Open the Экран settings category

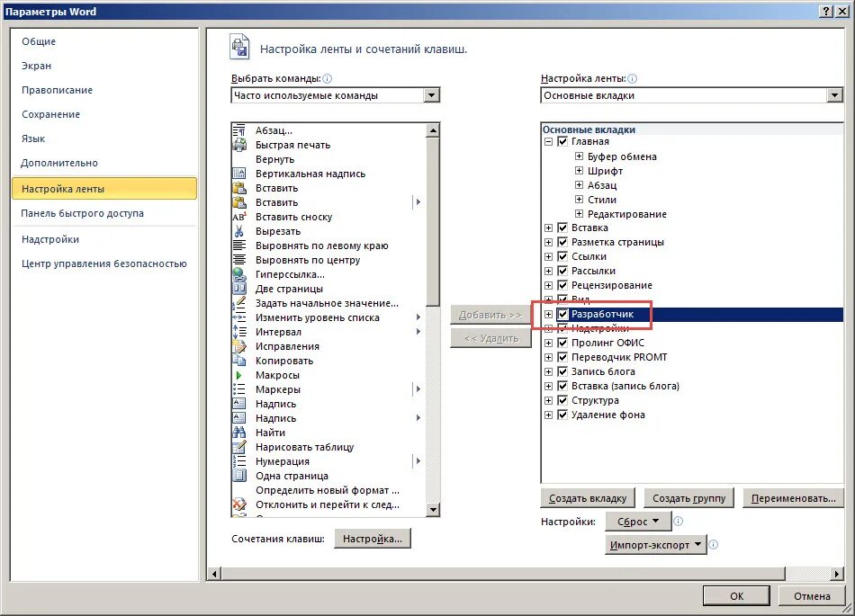37,66
